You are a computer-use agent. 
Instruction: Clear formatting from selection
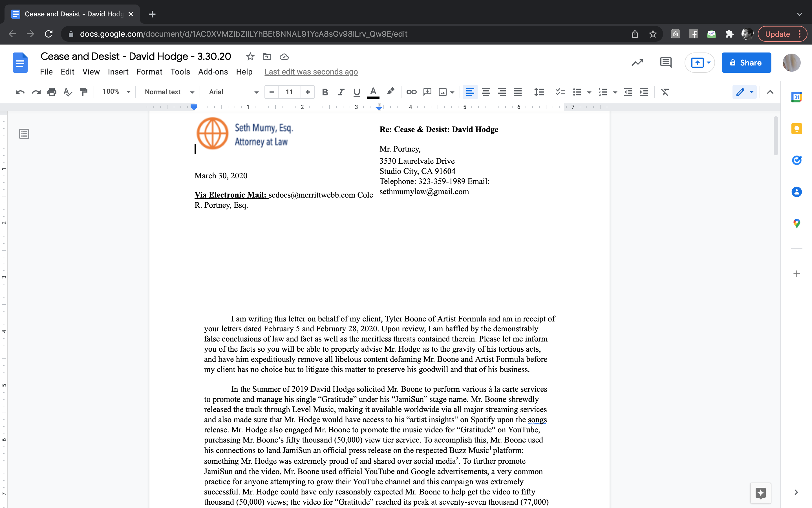pos(665,92)
